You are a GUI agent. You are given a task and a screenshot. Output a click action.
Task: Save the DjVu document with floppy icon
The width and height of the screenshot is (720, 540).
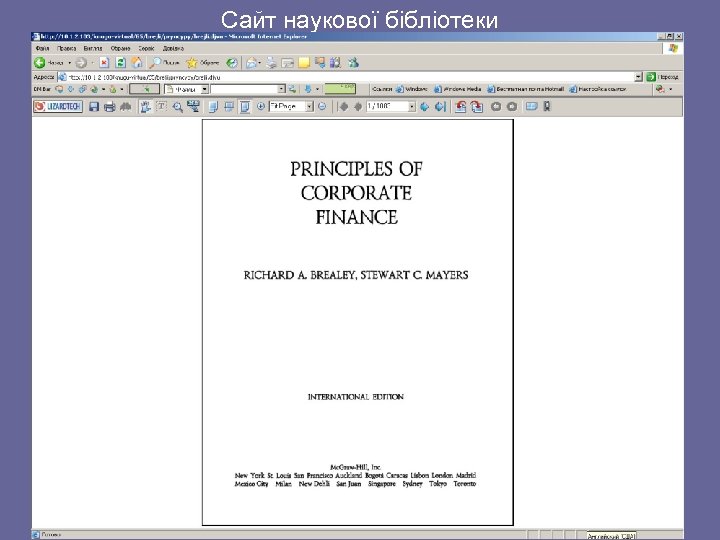[x=94, y=107]
